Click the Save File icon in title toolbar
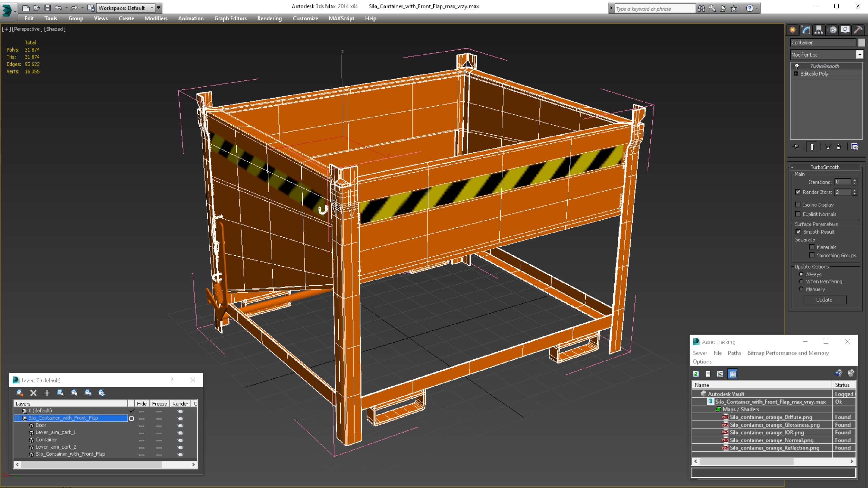 tap(48, 8)
